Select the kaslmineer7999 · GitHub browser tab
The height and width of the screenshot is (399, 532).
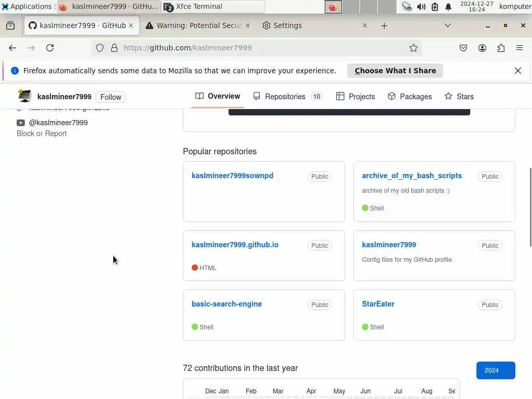coord(82,25)
